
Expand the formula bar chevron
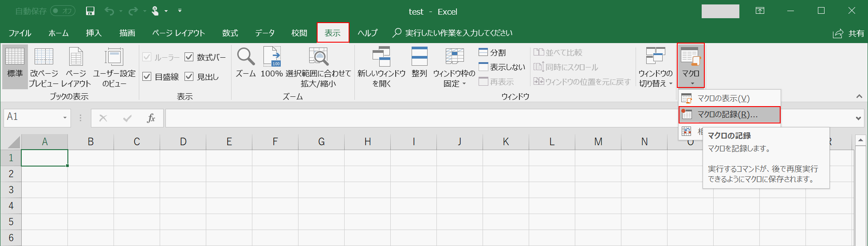pyautogui.click(x=859, y=118)
